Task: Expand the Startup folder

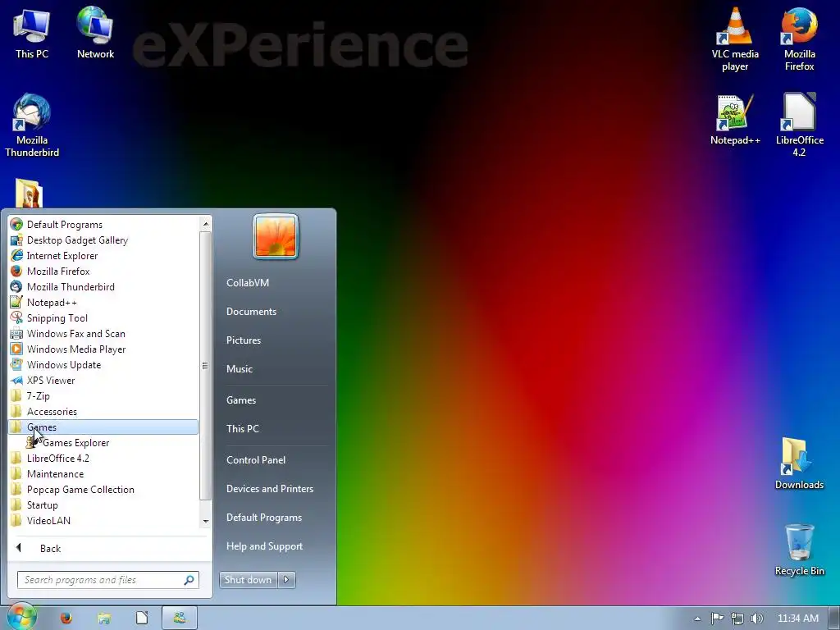Action: tap(103, 504)
